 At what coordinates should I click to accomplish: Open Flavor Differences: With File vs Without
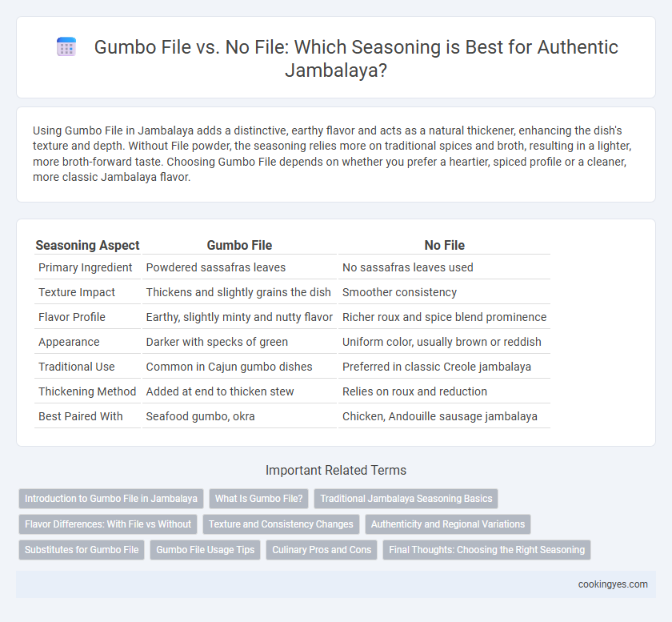pos(108,524)
